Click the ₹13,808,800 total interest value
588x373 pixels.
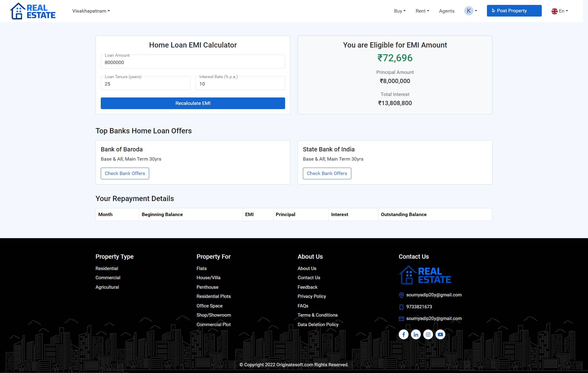[x=395, y=103]
